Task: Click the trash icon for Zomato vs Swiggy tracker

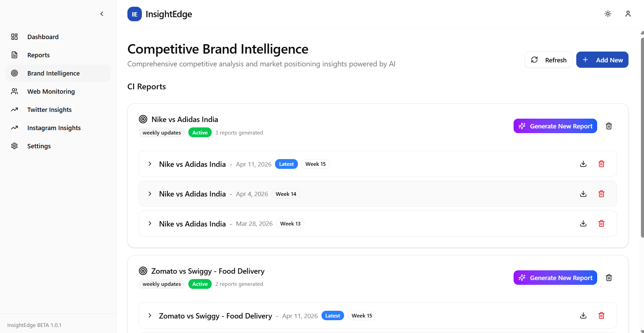Action: click(x=609, y=277)
